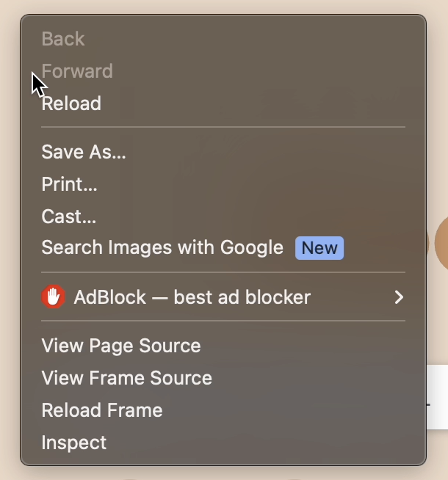Open Inspect from the context menu
This screenshot has height=480, width=448.
pos(74,443)
